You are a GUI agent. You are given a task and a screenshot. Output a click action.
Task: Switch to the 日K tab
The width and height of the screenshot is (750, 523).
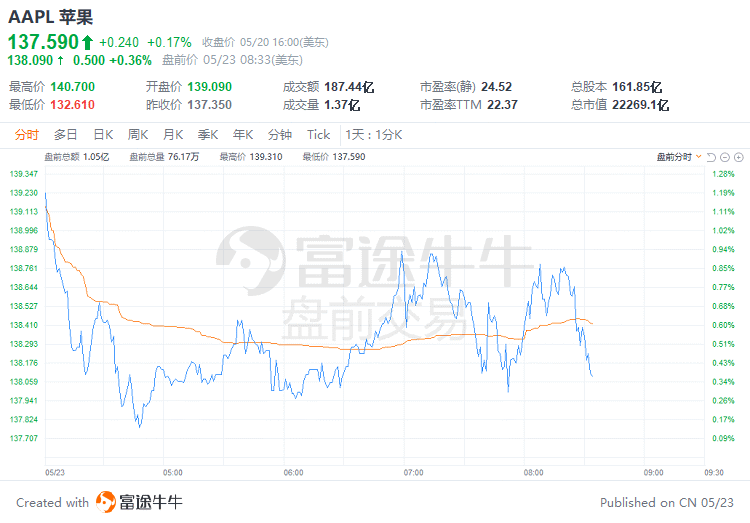click(x=103, y=134)
